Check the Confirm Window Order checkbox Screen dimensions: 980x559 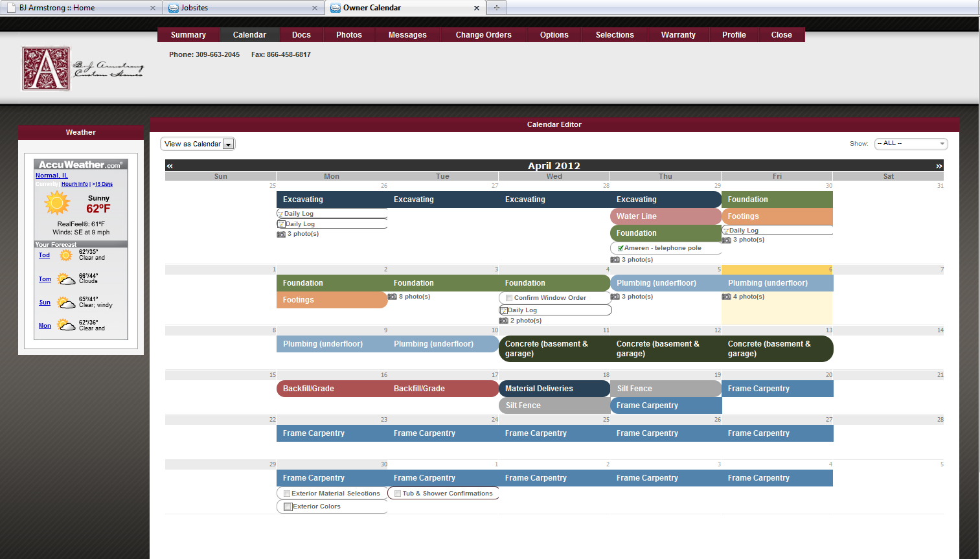click(509, 298)
